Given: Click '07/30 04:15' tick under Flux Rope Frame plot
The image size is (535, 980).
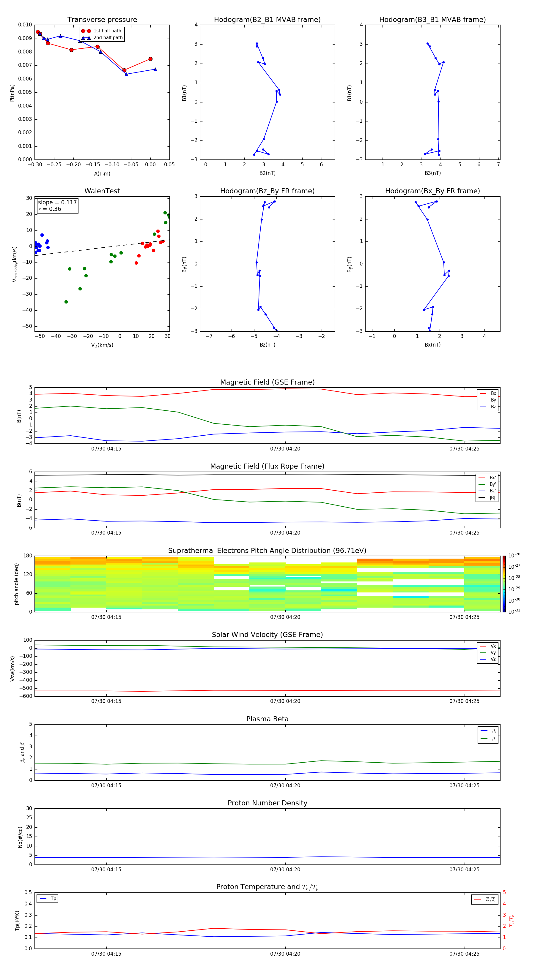Looking at the screenshot, I should tap(106, 533).
